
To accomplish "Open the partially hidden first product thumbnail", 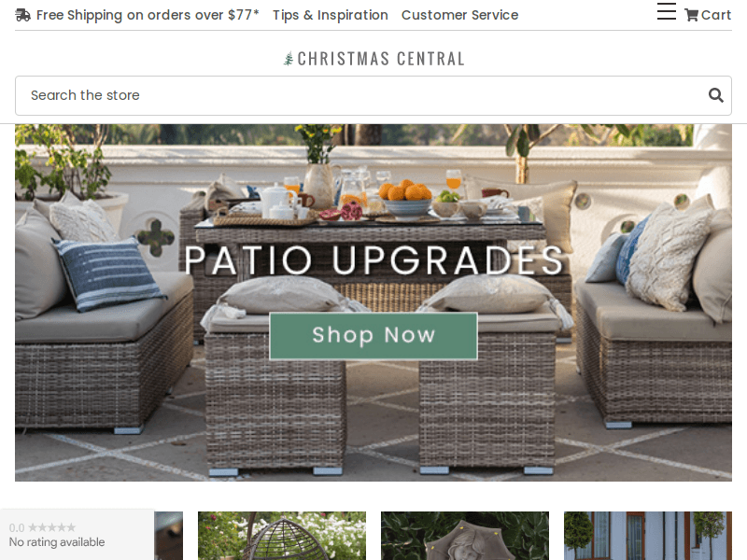I will tap(169, 536).
